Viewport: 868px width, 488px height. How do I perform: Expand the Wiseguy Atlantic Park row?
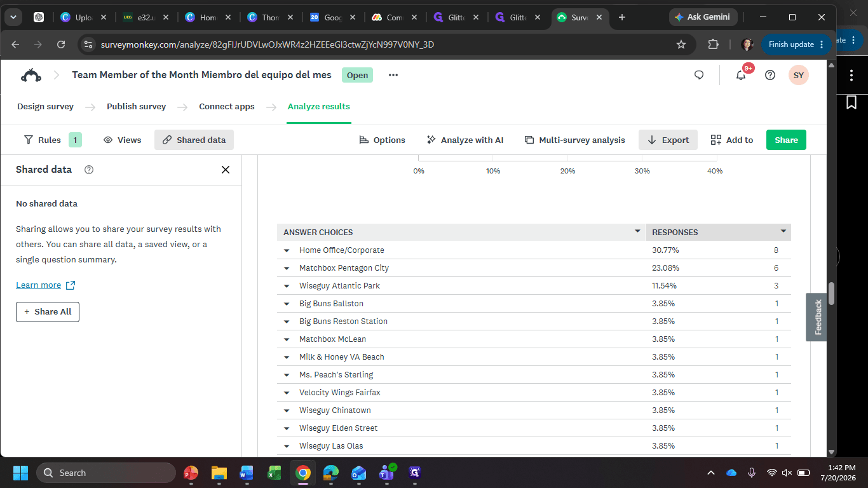pyautogui.click(x=287, y=286)
